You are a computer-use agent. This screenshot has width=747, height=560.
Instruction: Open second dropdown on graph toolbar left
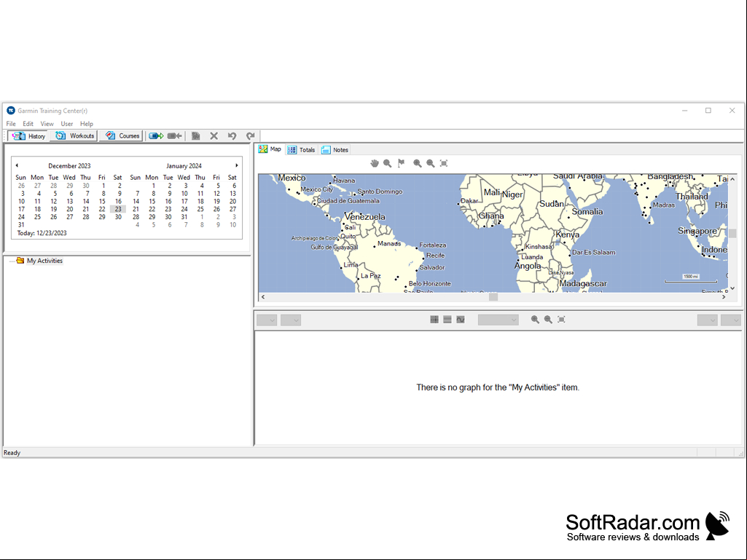[291, 320]
